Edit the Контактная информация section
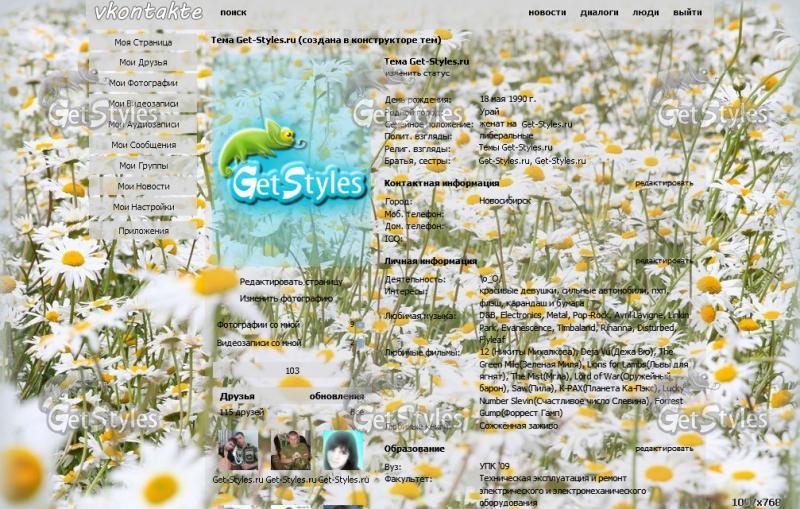The image size is (800, 509). (663, 183)
